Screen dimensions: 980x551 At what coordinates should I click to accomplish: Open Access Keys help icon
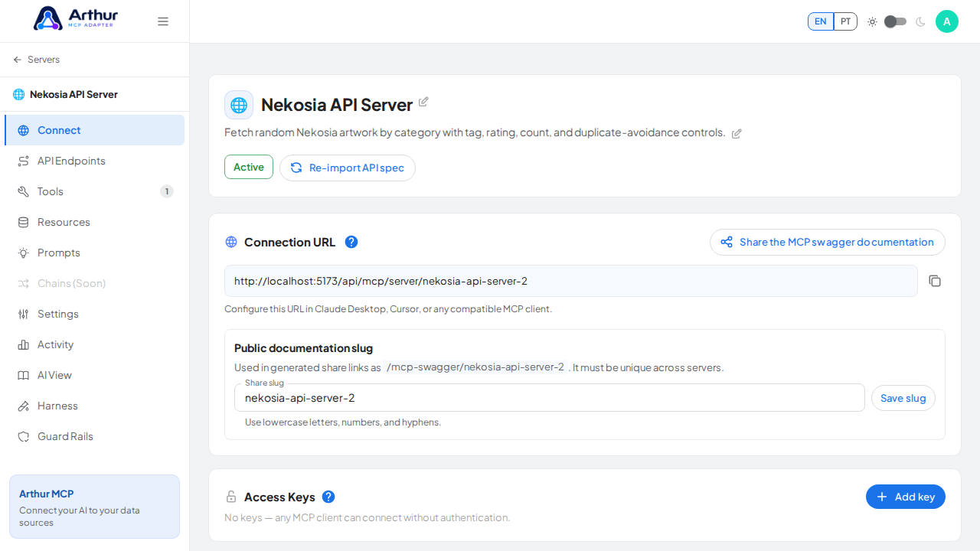coord(328,497)
